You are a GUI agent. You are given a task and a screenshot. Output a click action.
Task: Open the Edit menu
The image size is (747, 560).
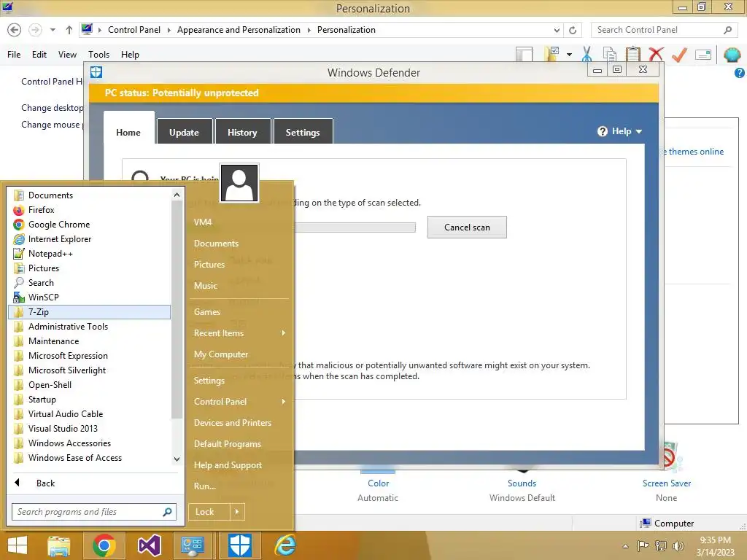pyautogui.click(x=39, y=54)
